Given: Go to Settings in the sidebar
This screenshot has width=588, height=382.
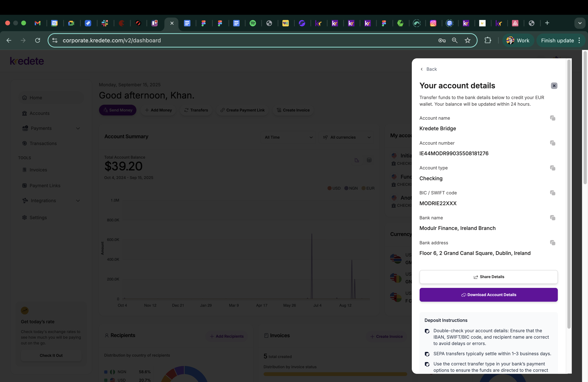Looking at the screenshot, I should (38, 217).
